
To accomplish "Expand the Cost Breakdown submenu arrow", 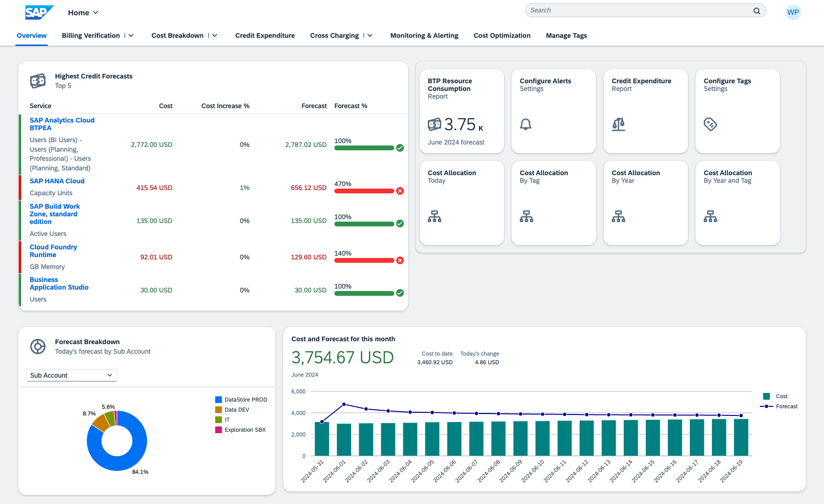I will (x=215, y=35).
